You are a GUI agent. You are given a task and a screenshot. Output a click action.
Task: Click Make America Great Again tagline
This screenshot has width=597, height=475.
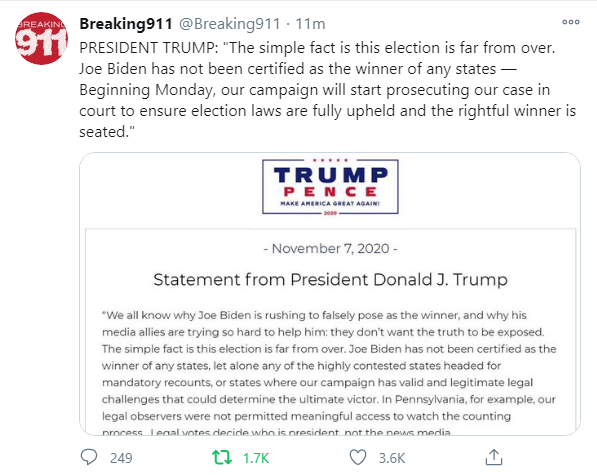pyautogui.click(x=330, y=203)
